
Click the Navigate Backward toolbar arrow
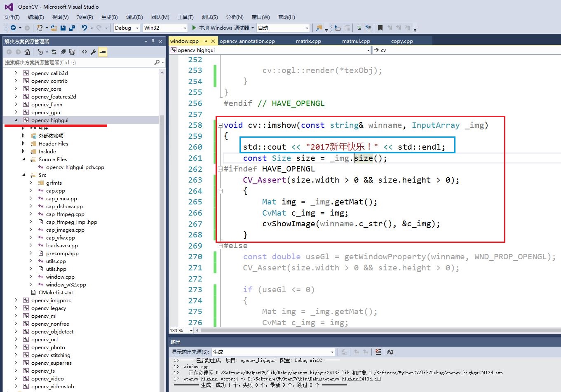13,28
